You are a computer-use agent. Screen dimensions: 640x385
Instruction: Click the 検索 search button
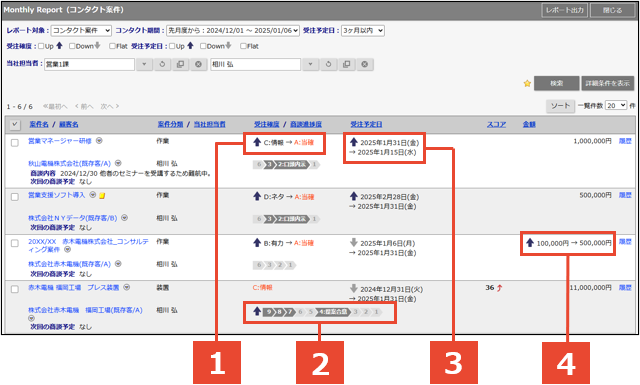click(x=556, y=83)
